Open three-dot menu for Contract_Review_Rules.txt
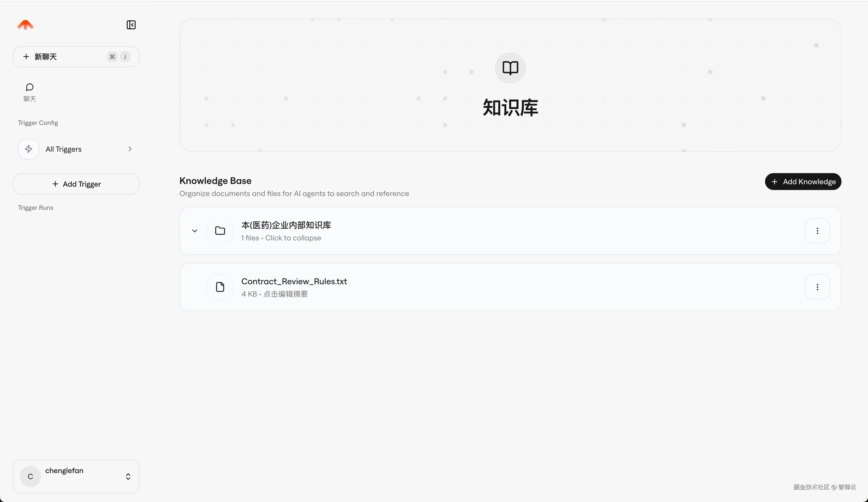 817,287
